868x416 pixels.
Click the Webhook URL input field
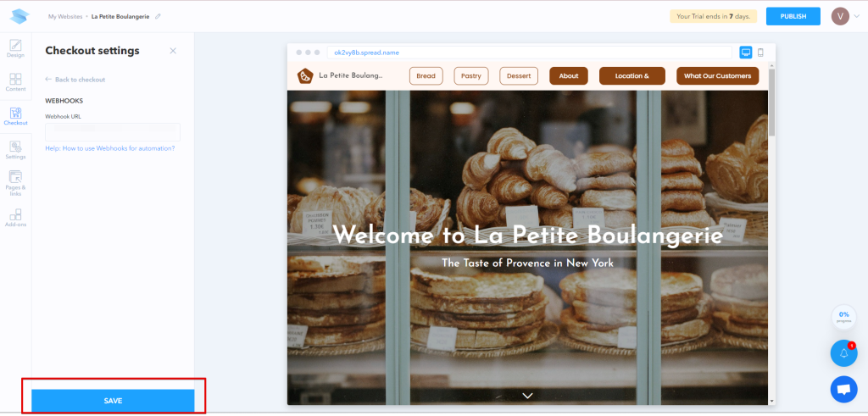(113, 131)
